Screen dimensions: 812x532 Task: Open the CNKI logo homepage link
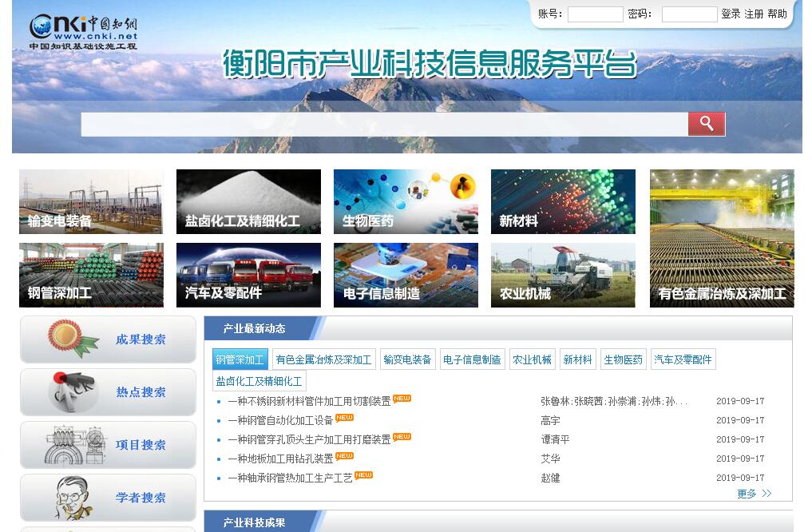coord(84,32)
